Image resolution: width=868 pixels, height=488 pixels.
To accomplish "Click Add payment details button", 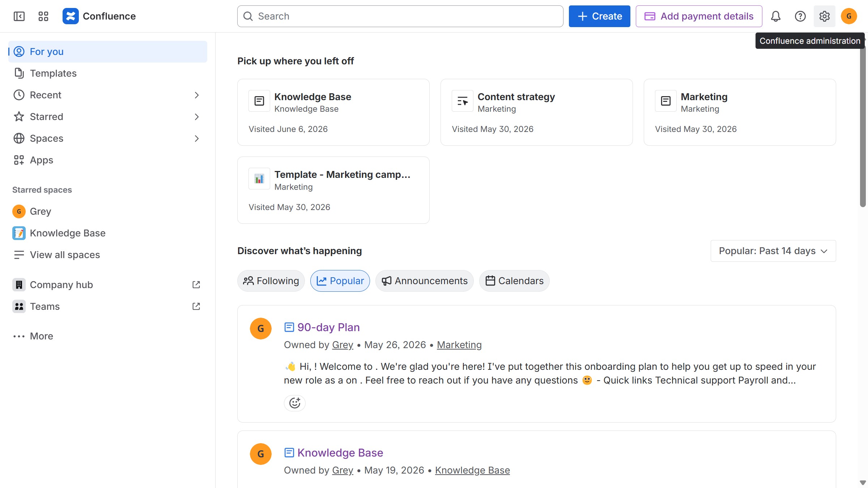I will [699, 16].
